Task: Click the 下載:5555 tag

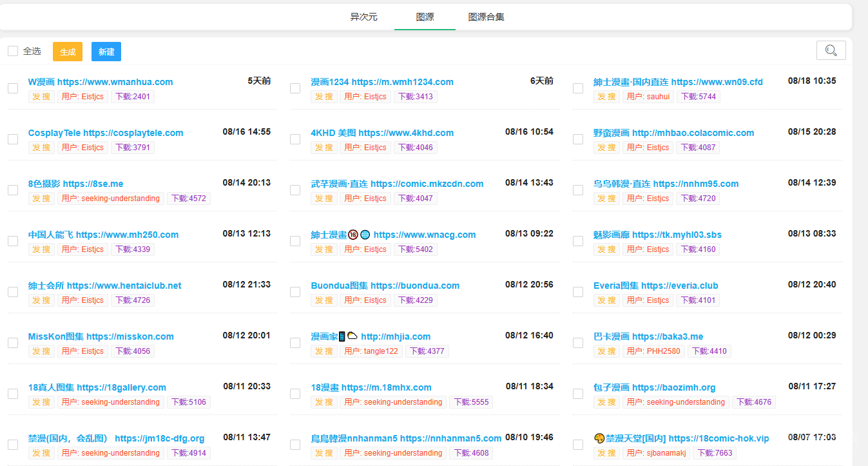Action: tap(471, 402)
